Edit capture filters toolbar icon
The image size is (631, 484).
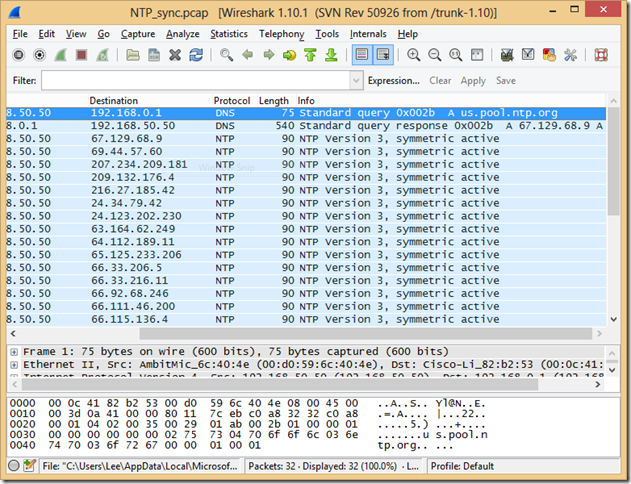(507, 55)
